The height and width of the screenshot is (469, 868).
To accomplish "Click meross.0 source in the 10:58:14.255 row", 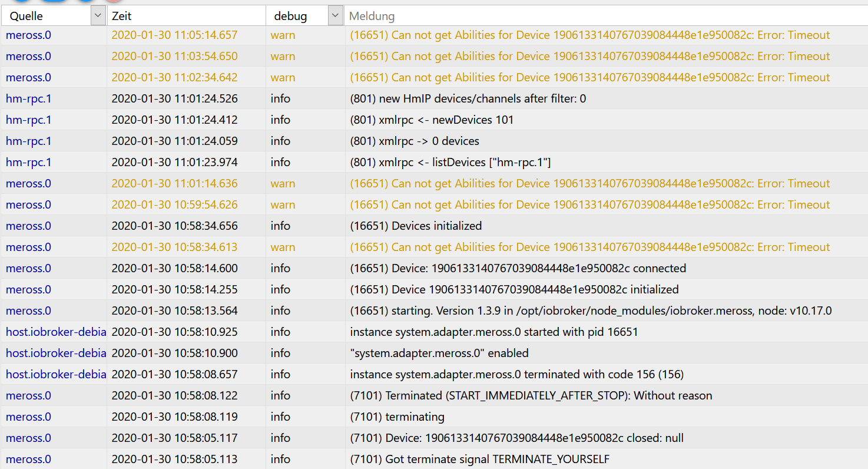I will point(28,289).
